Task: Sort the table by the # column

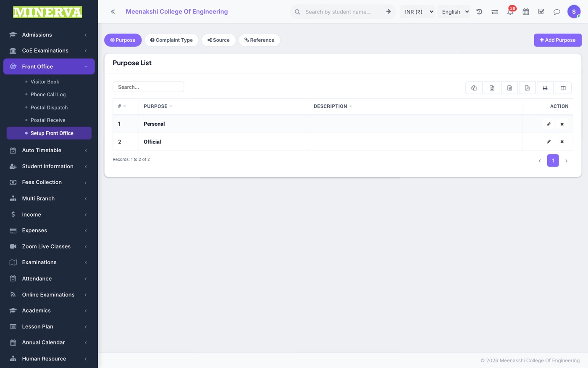Action: (126, 106)
